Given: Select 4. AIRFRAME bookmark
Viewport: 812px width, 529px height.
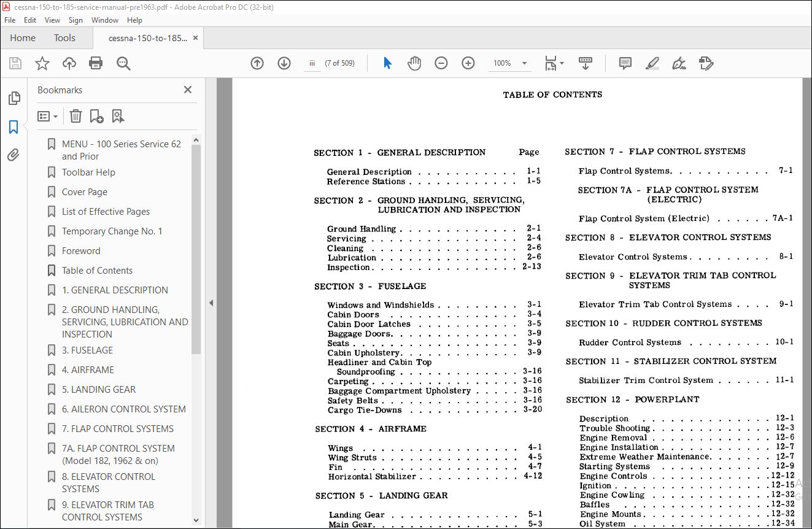Looking at the screenshot, I should 88,370.
